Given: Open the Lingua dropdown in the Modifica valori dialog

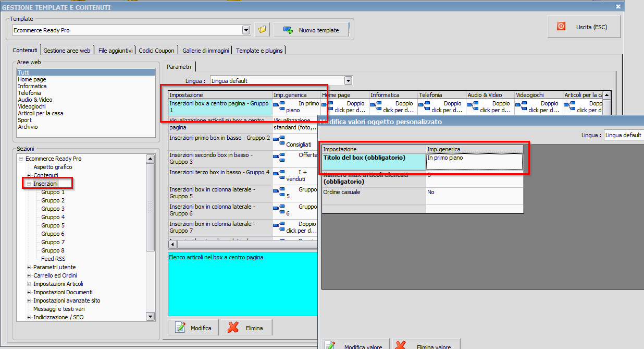Looking at the screenshot, I should pos(624,135).
